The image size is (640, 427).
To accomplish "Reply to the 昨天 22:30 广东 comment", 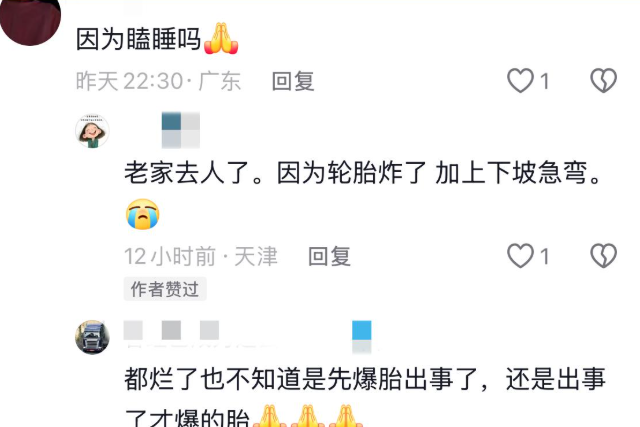I will click(293, 81).
